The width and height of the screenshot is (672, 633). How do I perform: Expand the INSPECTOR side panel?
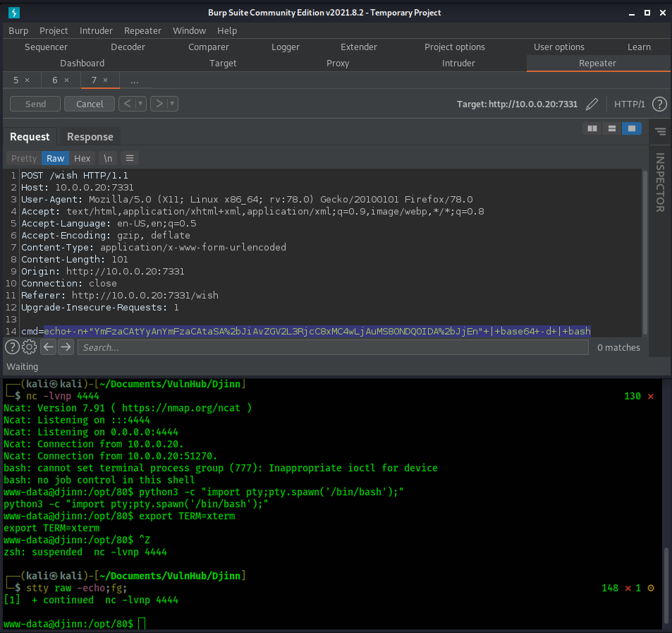tap(660, 182)
